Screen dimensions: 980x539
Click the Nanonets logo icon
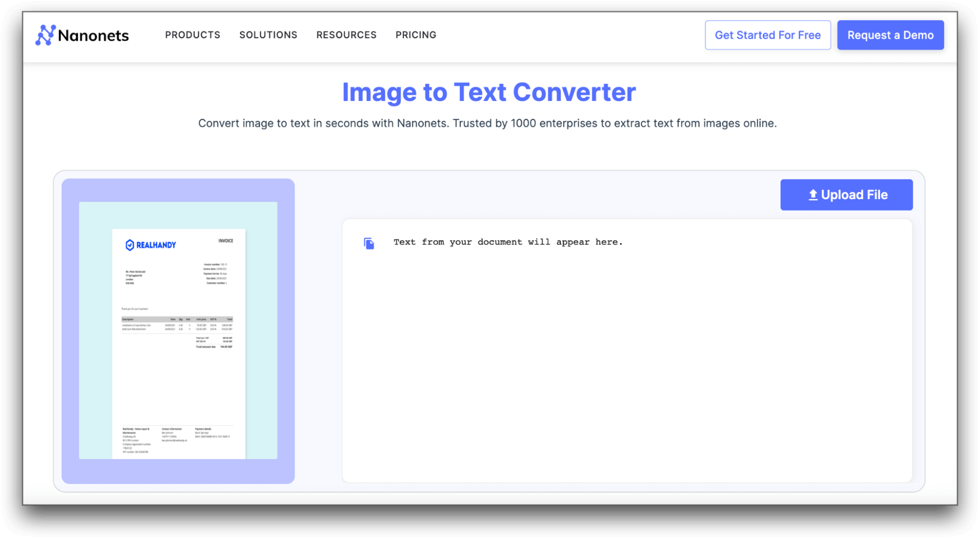point(45,35)
